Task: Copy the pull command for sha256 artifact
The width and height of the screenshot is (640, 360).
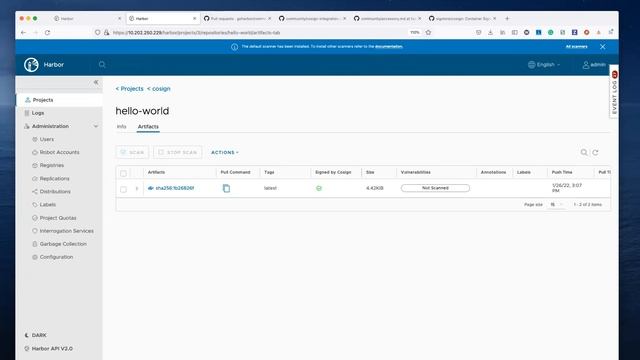Action: (226, 188)
